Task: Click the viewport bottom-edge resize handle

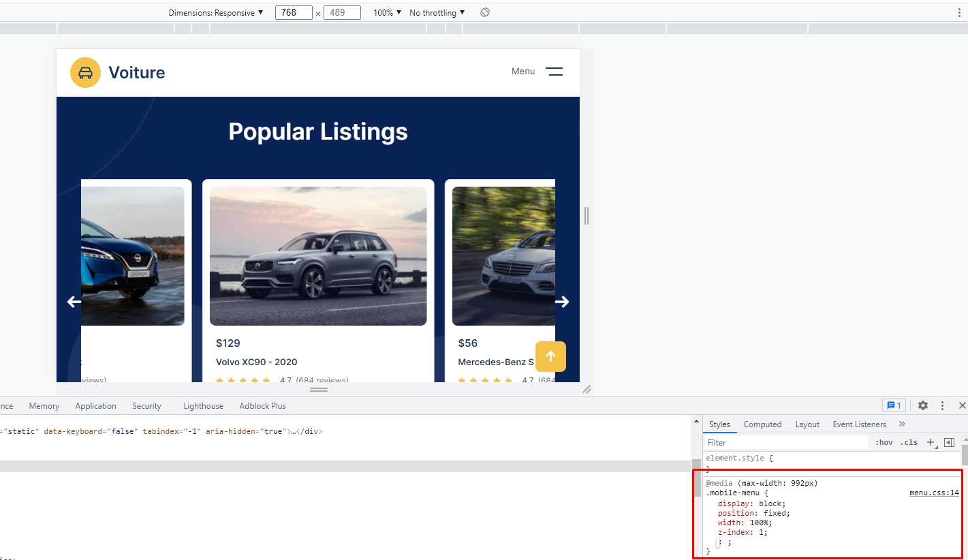Action: [319, 390]
